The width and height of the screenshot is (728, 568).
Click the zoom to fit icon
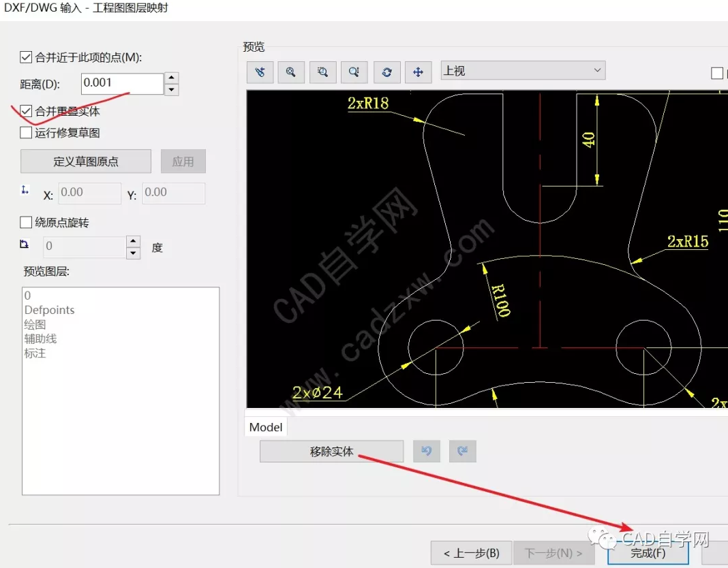(291, 72)
